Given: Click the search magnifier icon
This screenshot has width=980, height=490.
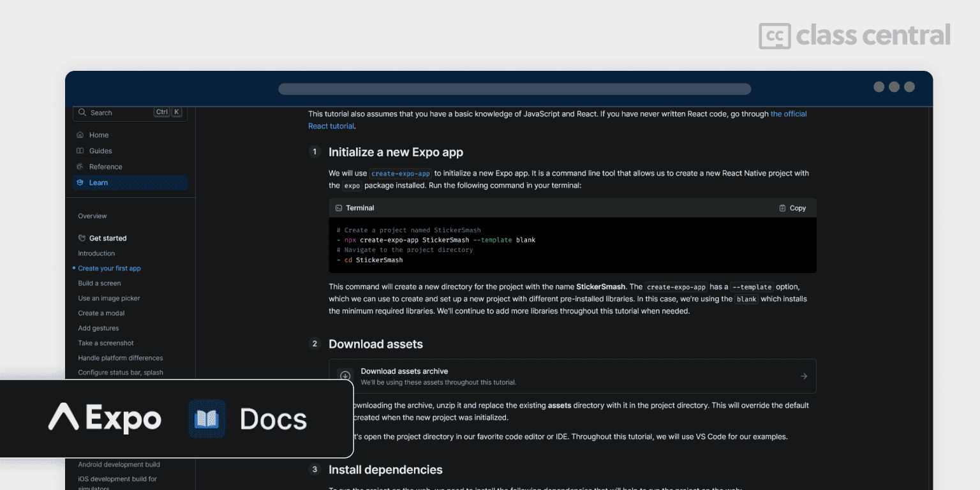Looking at the screenshot, I should (82, 112).
